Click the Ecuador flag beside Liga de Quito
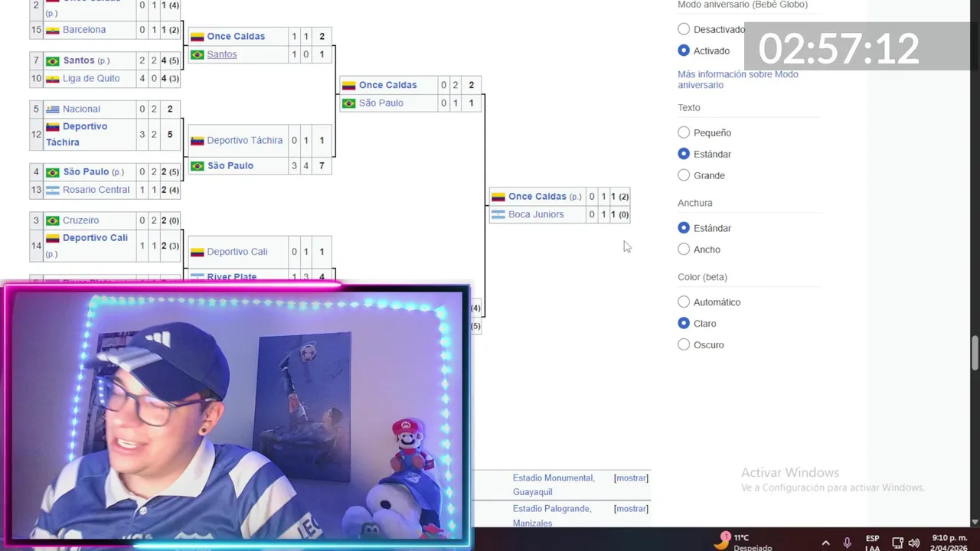 [52, 79]
